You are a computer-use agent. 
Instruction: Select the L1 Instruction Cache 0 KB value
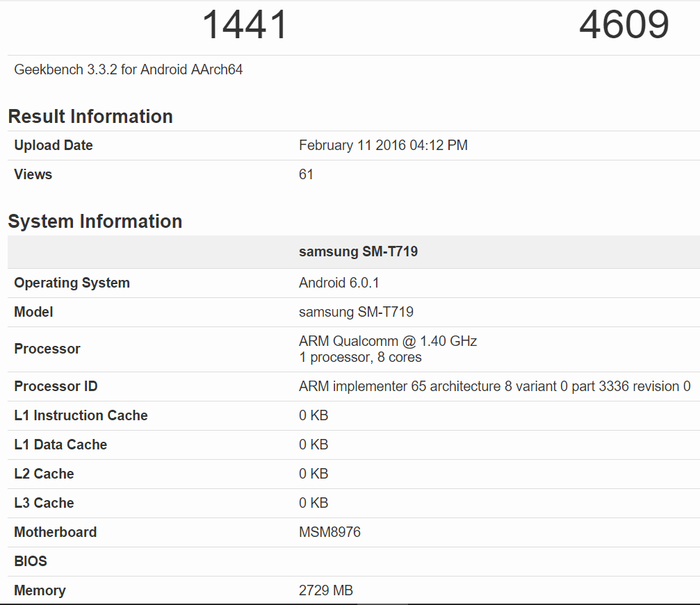click(314, 415)
